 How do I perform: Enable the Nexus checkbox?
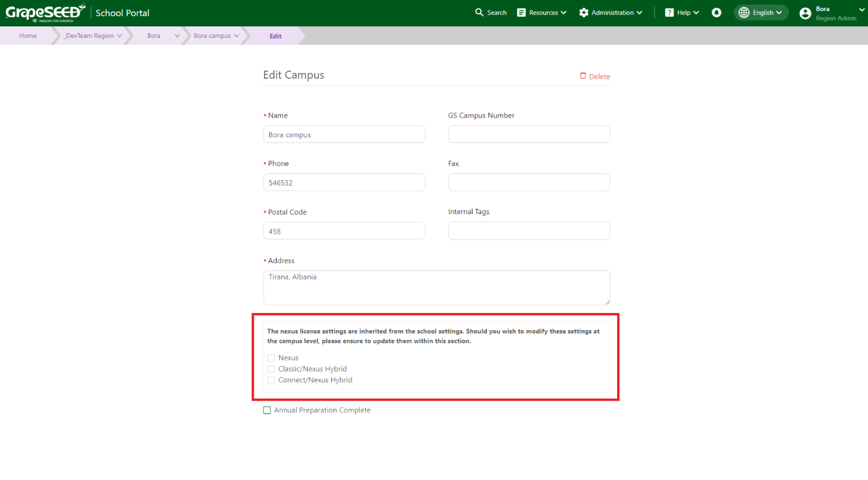pos(271,358)
